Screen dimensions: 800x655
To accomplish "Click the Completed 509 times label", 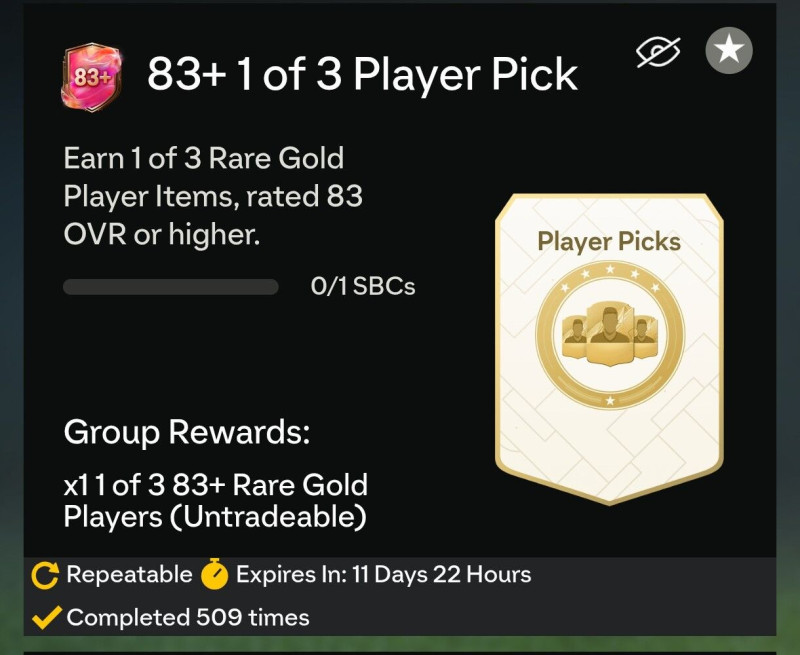I will [188, 617].
